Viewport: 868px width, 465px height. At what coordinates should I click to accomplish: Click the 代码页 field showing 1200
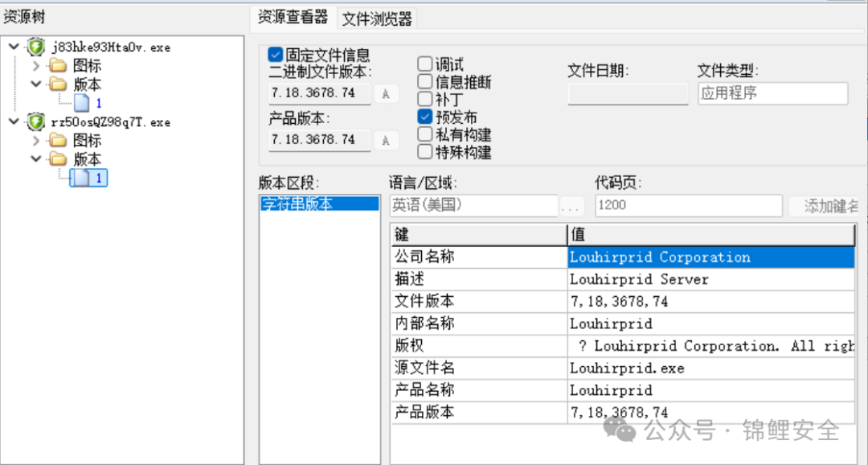688,206
